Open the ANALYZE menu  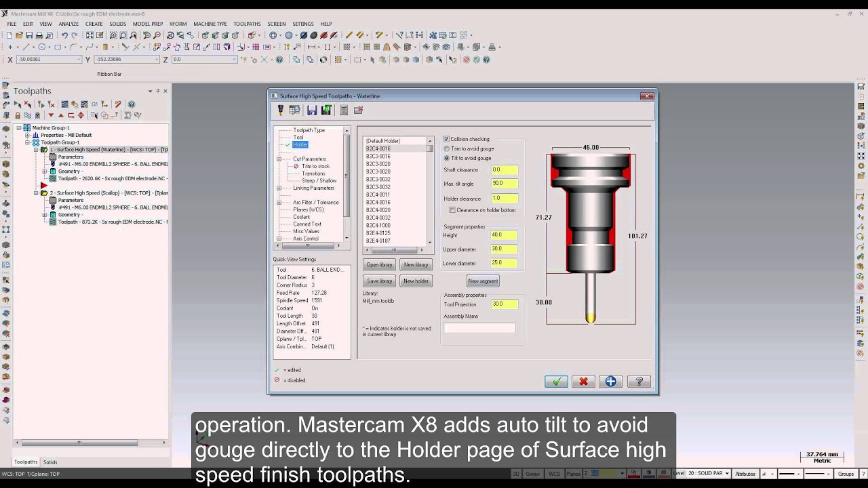click(x=68, y=24)
